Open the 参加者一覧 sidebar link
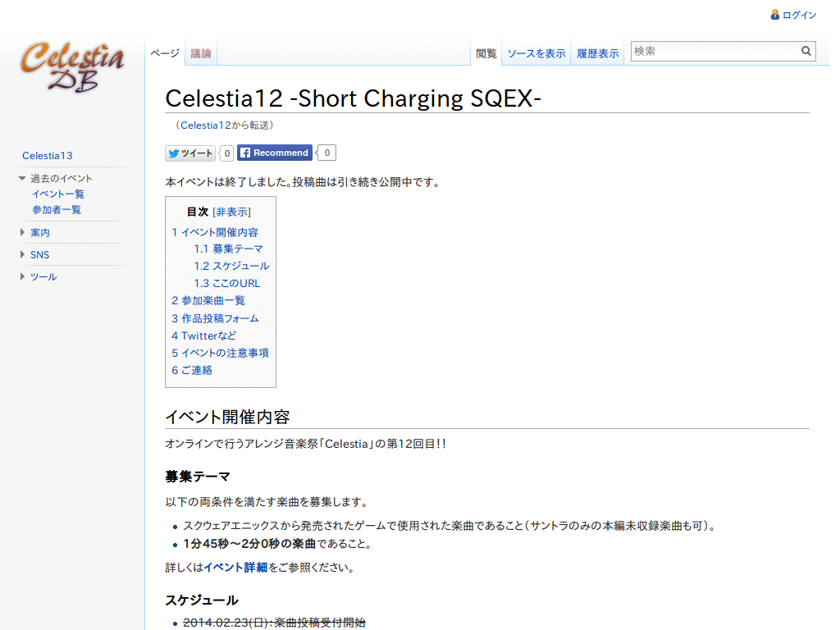Image resolution: width=840 pixels, height=630 pixels. 57,209
